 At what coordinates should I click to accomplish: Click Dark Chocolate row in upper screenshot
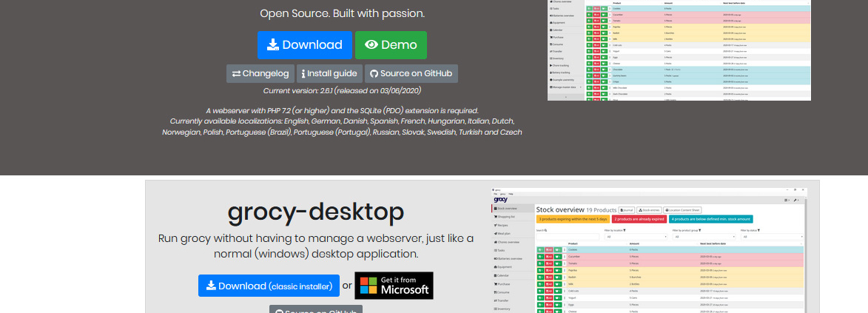(x=698, y=94)
